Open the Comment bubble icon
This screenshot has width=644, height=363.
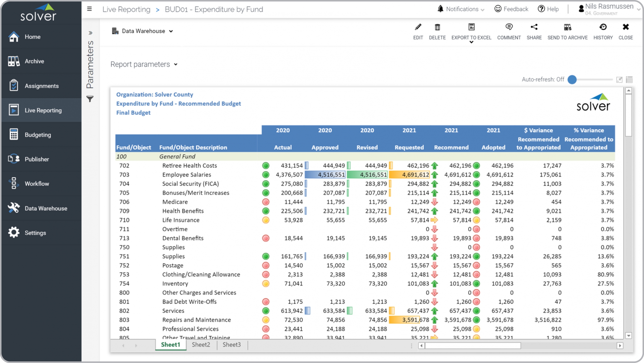pos(509,27)
